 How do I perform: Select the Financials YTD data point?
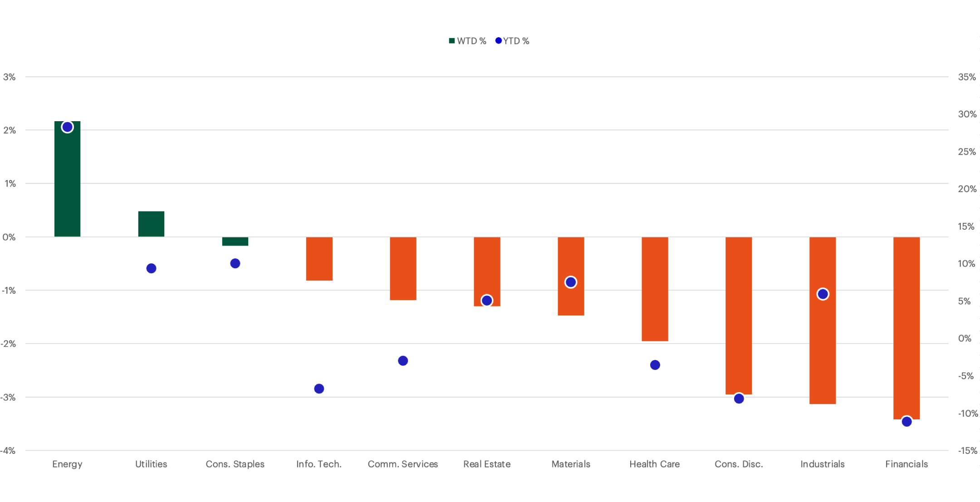pyautogui.click(x=906, y=422)
